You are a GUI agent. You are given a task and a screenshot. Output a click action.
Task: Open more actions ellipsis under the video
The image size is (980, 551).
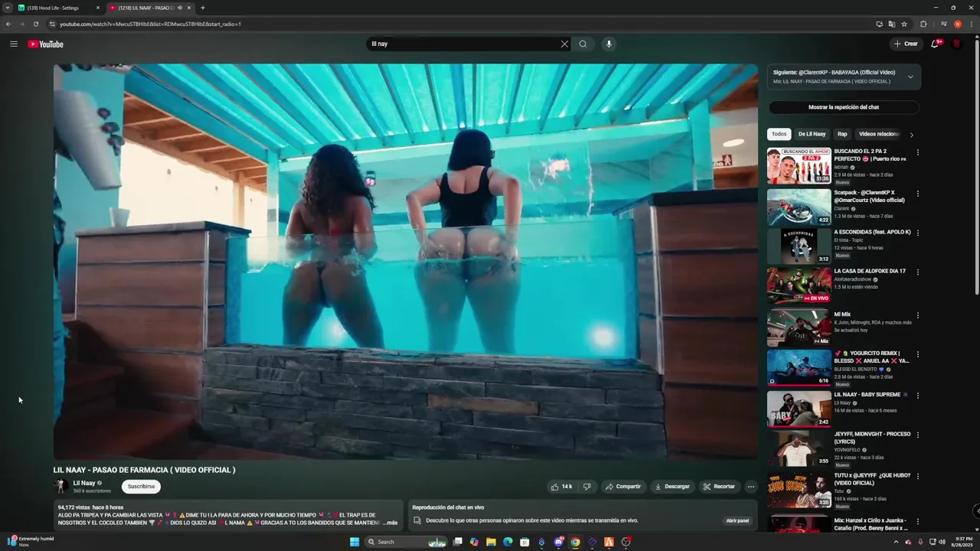751,486
